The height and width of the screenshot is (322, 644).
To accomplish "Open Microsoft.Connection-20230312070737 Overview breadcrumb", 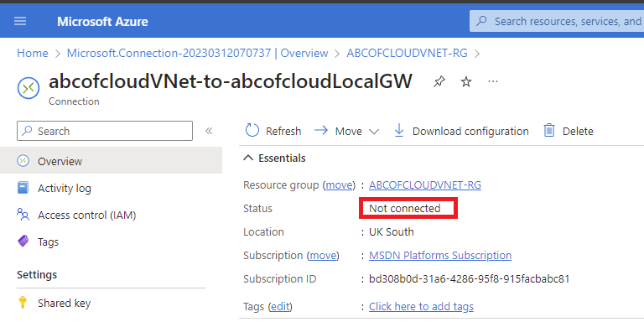I will pos(198,54).
